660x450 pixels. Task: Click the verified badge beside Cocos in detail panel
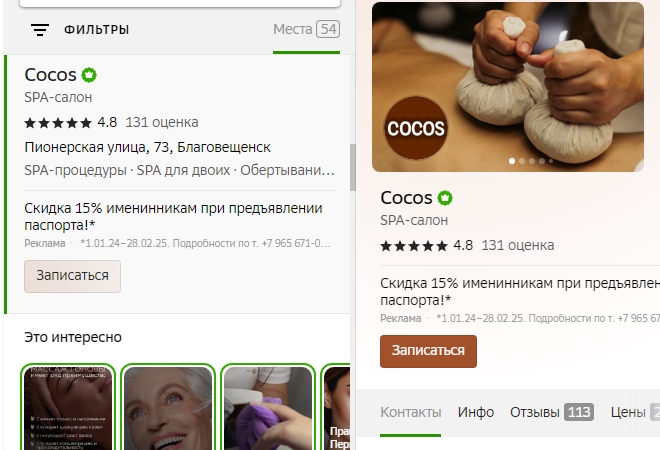[445, 198]
